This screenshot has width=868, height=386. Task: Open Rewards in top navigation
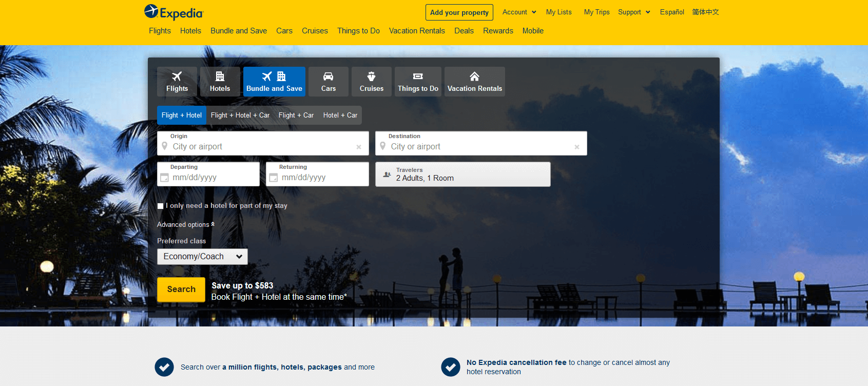pos(498,31)
